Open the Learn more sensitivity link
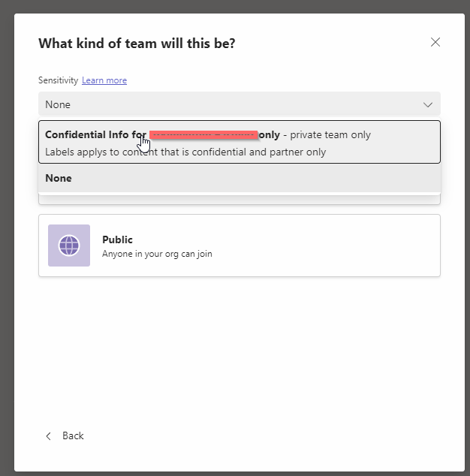Screen dimensions: 470x476 (104, 80)
